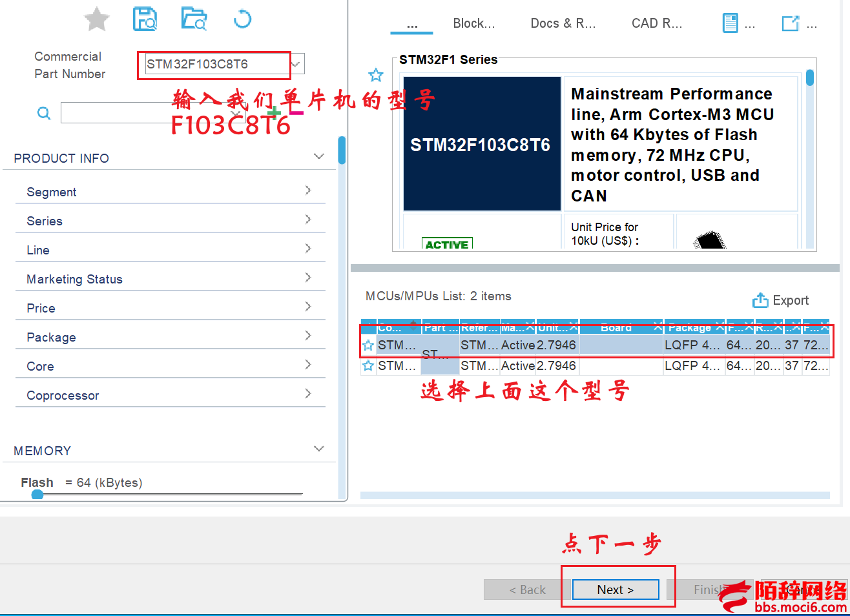Star the STM32F1 Series detail panel

[376, 76]
